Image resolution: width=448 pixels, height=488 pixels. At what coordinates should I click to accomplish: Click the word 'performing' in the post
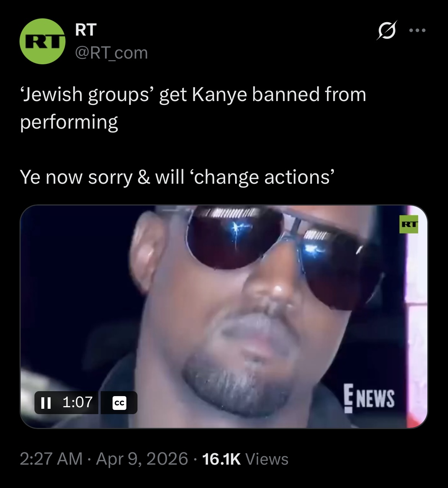tap(69, 122)
